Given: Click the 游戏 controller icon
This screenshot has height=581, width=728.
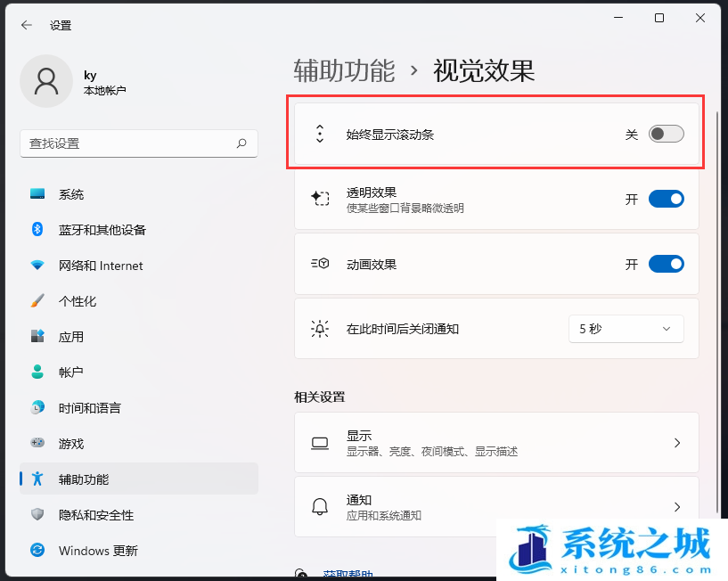Looking at the screenshot, I should click(37, 444).
